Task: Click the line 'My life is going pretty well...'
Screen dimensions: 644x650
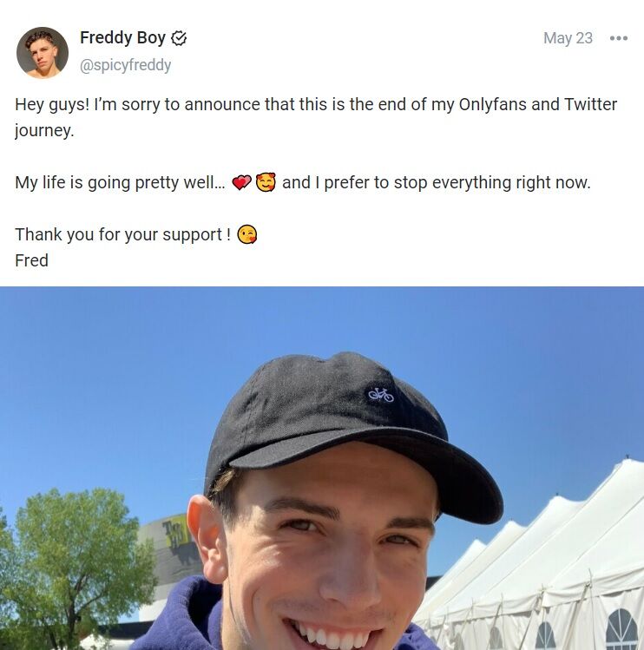Action: tap(120, 182)
